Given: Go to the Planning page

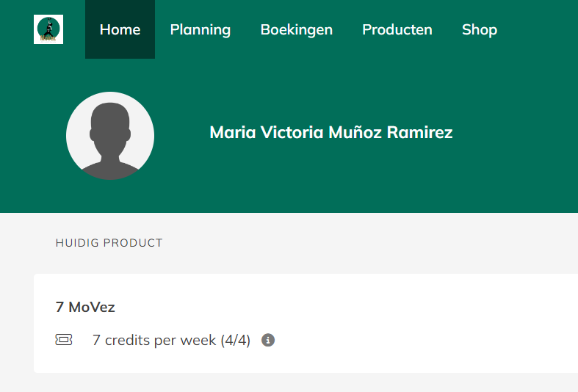Looking at the screenshot, I should coord(201,29).
